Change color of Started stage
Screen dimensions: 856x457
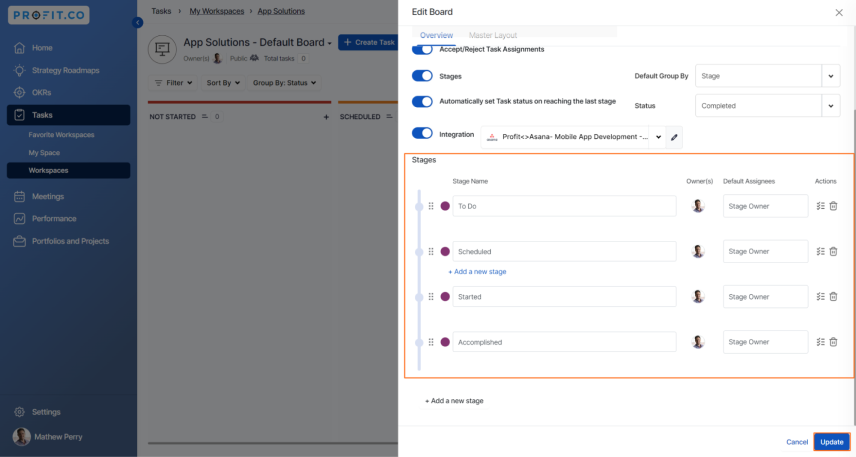pyautogui.click(x=445, y=297)
